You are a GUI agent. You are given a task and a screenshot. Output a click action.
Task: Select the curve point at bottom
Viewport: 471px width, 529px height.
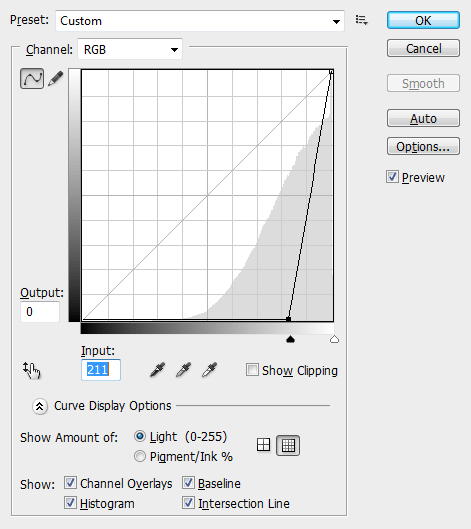coord(288,319)
